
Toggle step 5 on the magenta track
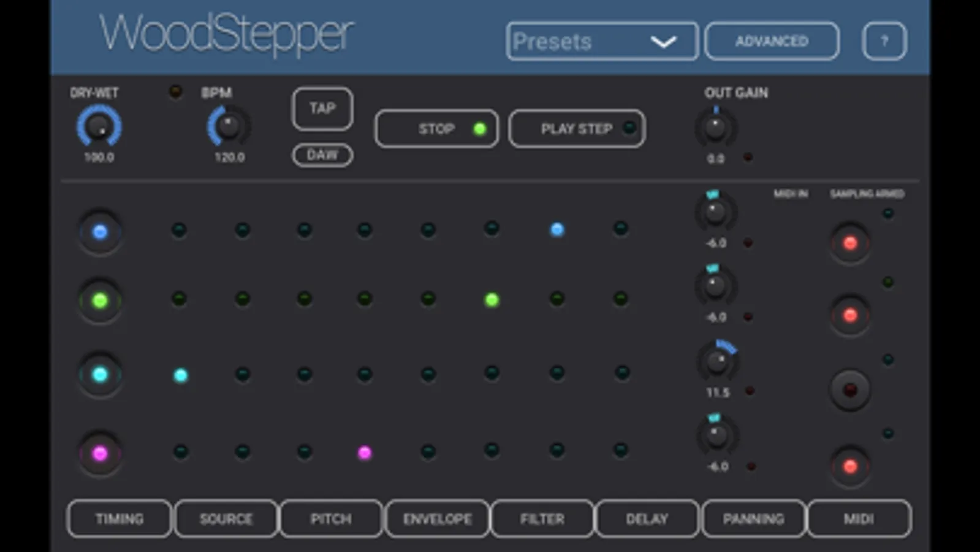click(x=428, y=452)
